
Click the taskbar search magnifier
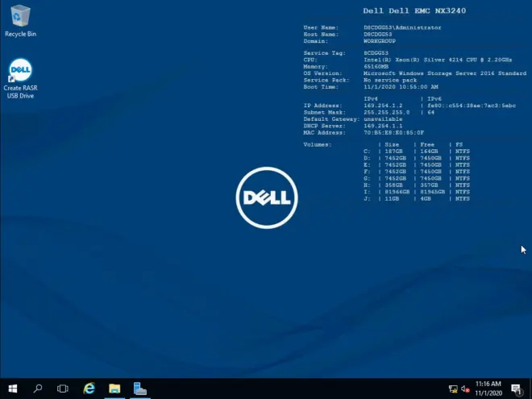[38, 389]
